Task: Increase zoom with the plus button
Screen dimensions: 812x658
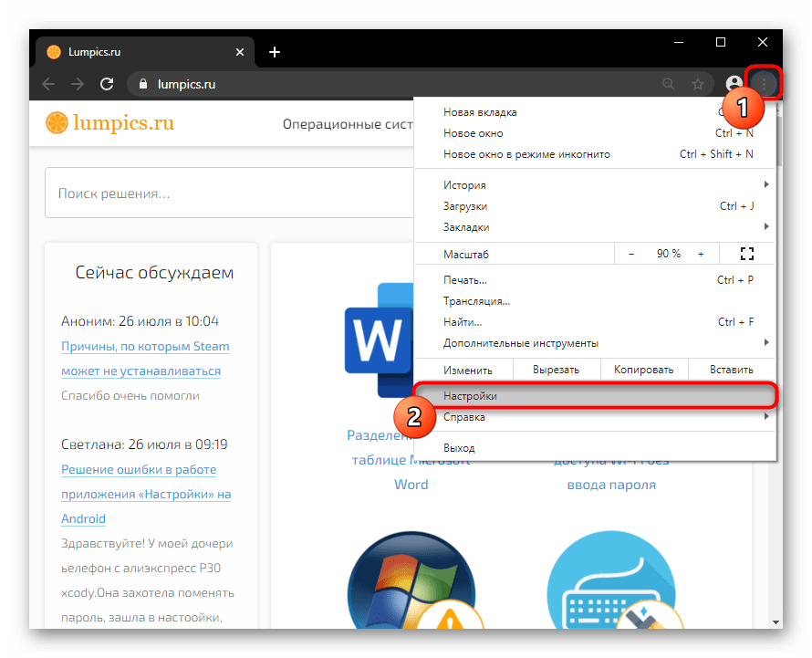Action: coord(701,254)
